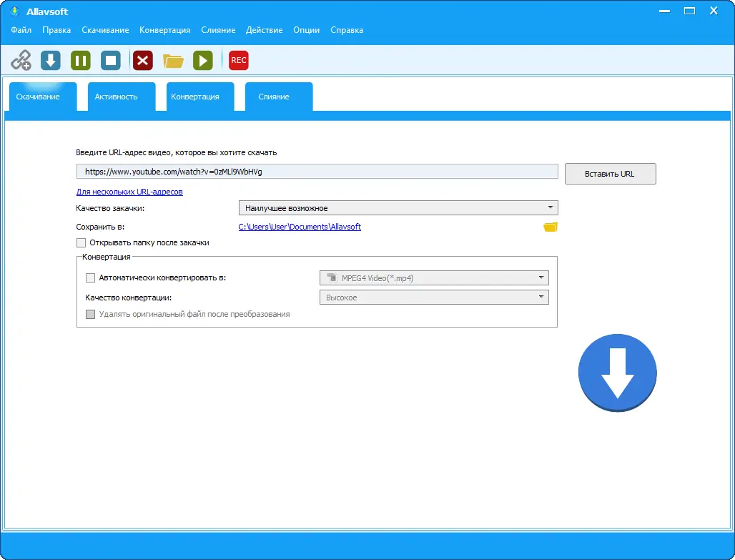This screenshot has width=735, height=560.
Task: Click the yellow folder icon to change save location
Action: pos(550,226)
